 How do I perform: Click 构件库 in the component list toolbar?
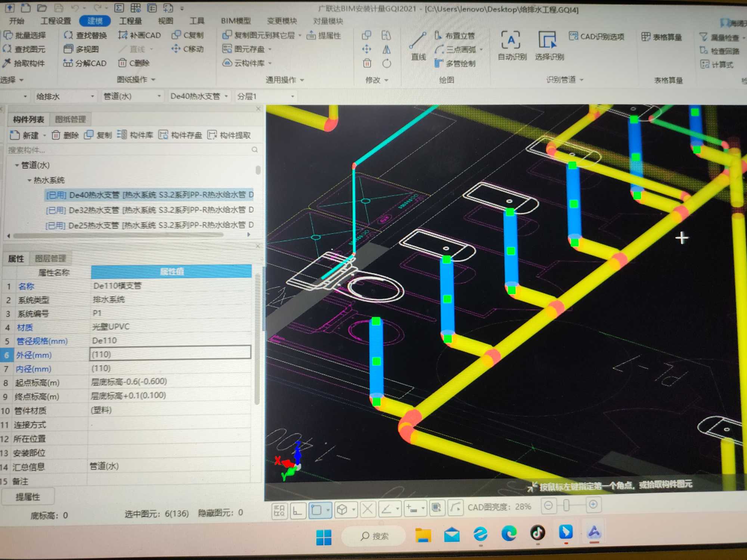coord(135,135)
